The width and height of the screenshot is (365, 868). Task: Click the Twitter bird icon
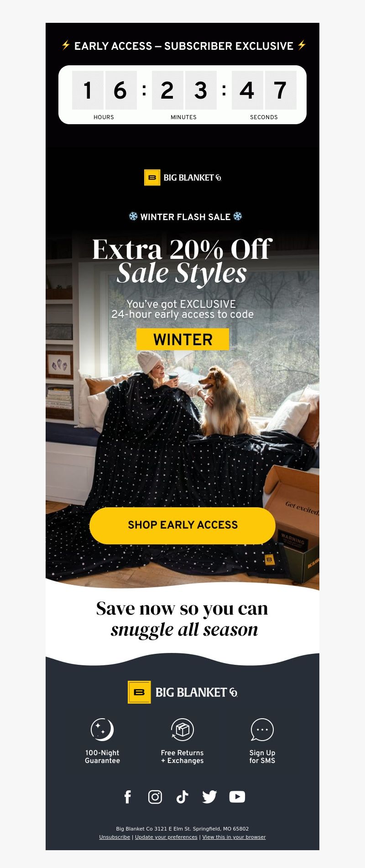coord(210,797)
